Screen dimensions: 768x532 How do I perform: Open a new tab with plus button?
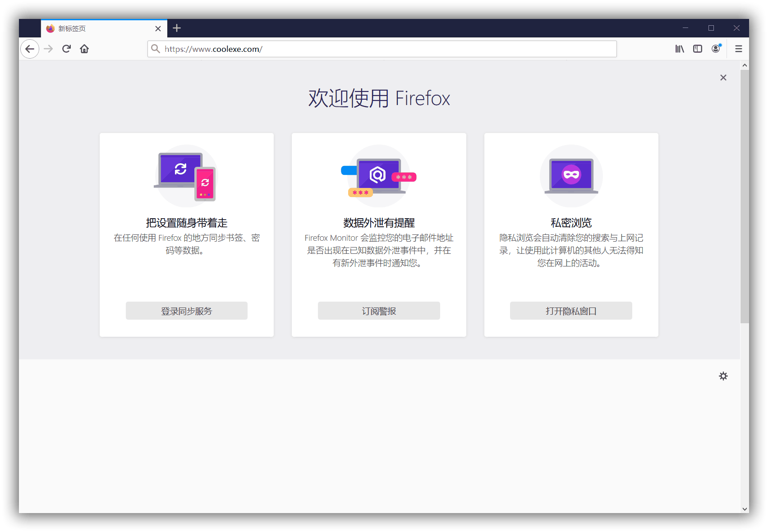177,28
